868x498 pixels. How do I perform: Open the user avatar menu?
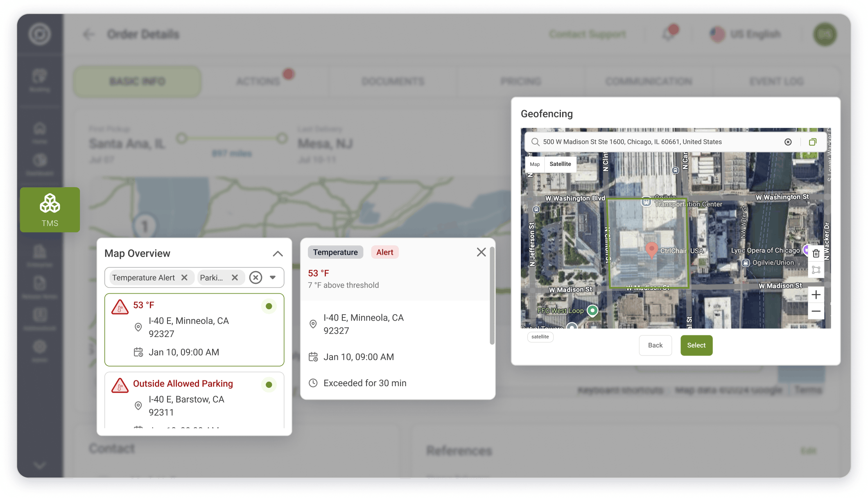click(825, 34)
